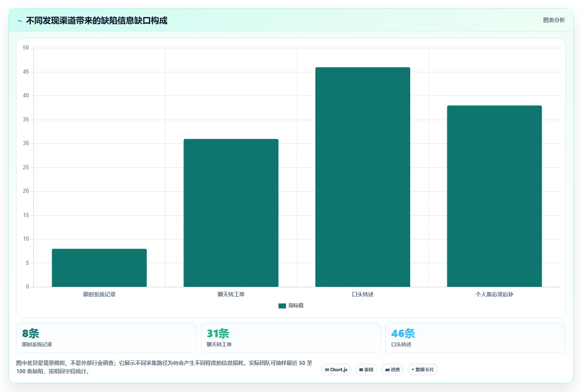Viewport: 582px width, 392px height.
Task: Toggle the 指标值 legend color box
Action: (x=282, y=306)
